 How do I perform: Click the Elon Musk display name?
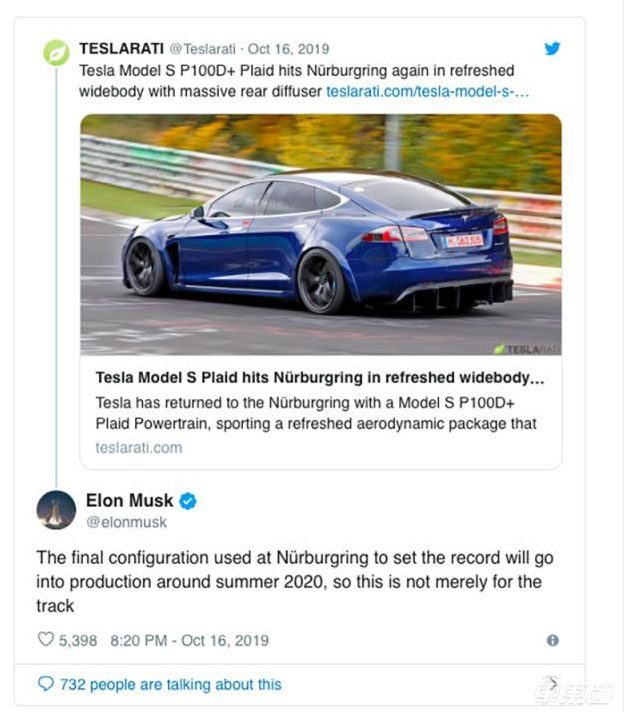point(129,500)
